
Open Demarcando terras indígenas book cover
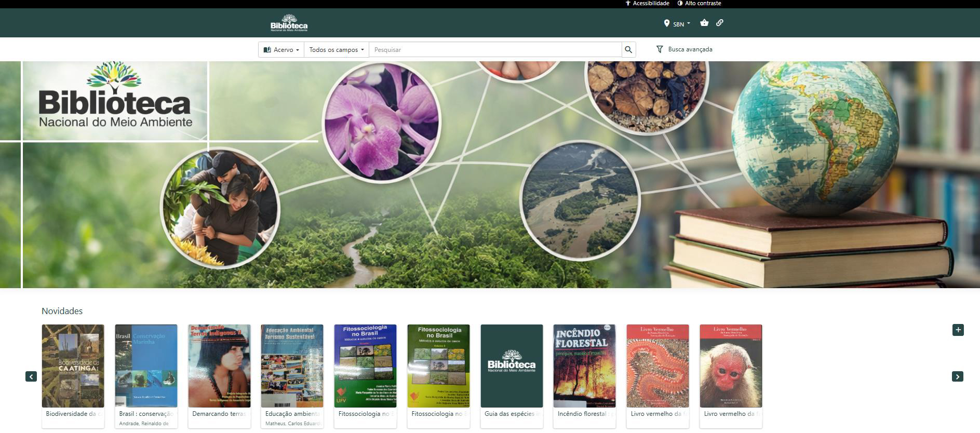219,366
